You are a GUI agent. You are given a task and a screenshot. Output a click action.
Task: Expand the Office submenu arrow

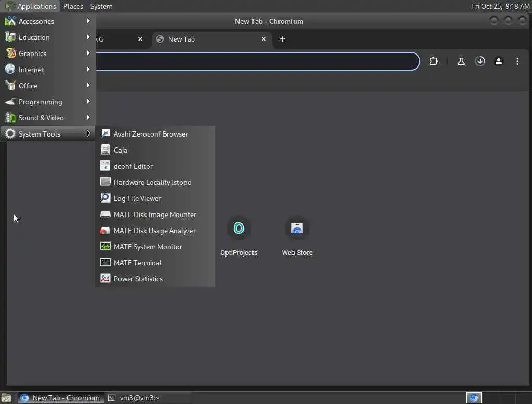(x=88, y=86)
